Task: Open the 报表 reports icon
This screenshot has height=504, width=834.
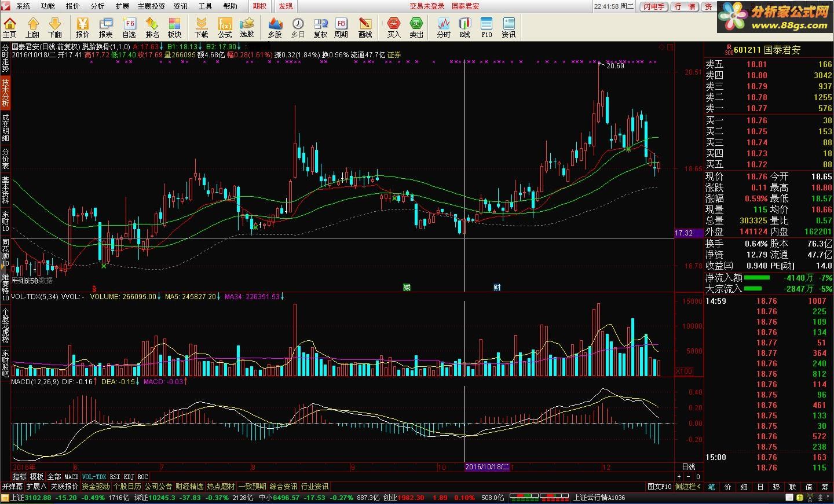Action: click(x=106, y=27)
